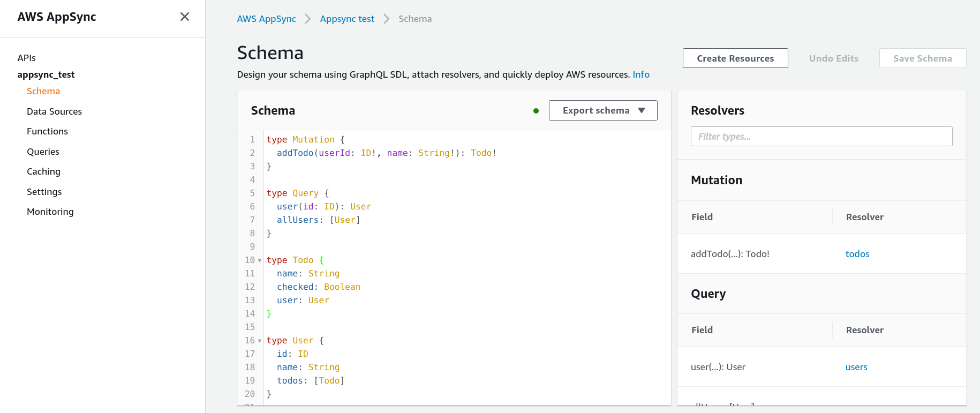Open the Schema sidebar page

pos(43,91)
